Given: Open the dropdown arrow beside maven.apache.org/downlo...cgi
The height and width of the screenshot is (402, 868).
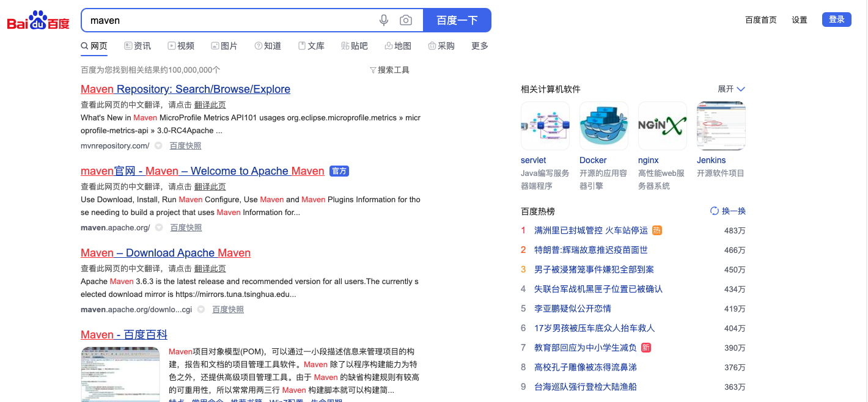Looking at the screenshot, I should pyautogui.click(x=201, y=310).
